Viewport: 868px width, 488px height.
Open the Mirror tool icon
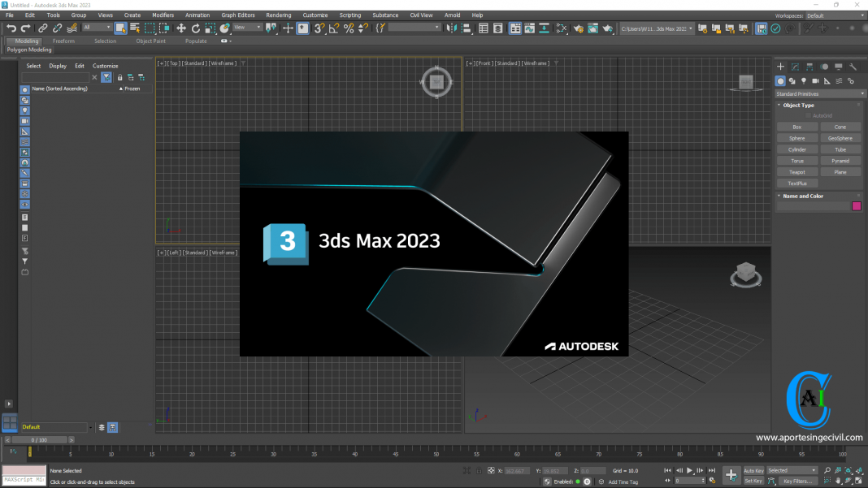click(x=451, y=29)
